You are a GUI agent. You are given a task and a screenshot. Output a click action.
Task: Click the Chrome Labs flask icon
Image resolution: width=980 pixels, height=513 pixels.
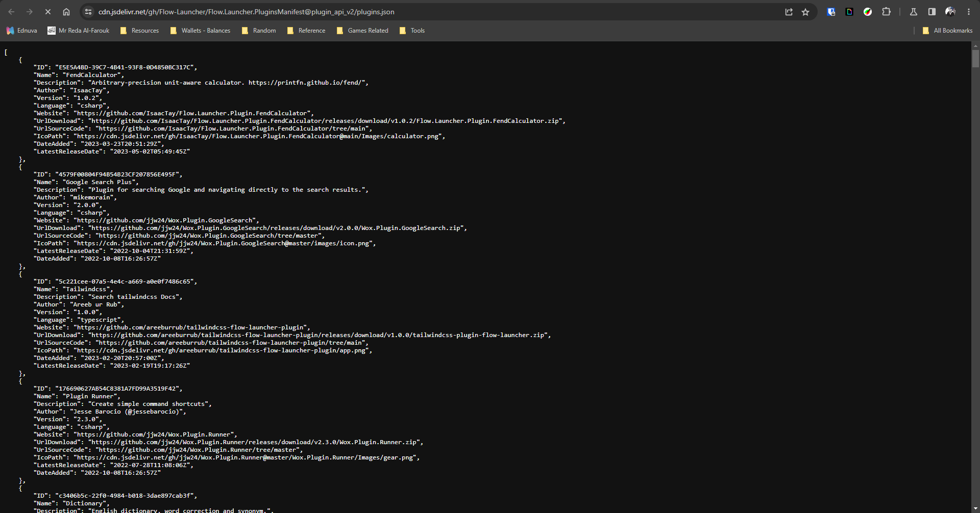[x=913, y=11]
